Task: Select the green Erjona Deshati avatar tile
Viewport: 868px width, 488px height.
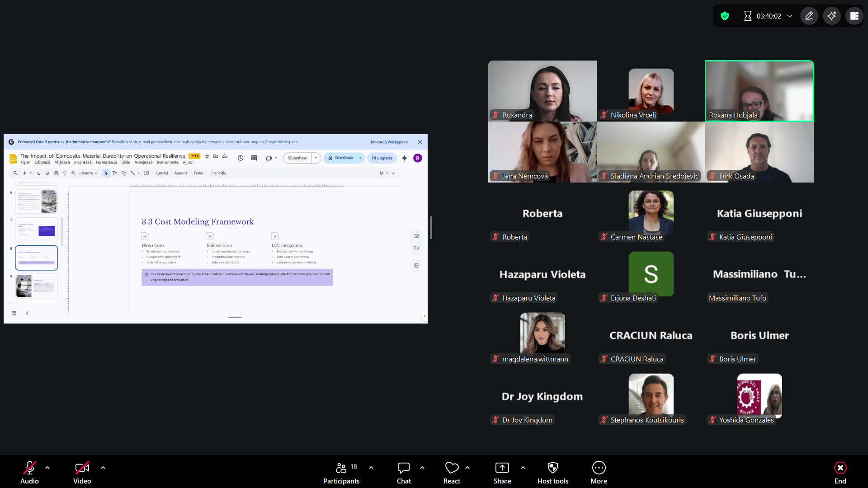Action: pos(651,274)
